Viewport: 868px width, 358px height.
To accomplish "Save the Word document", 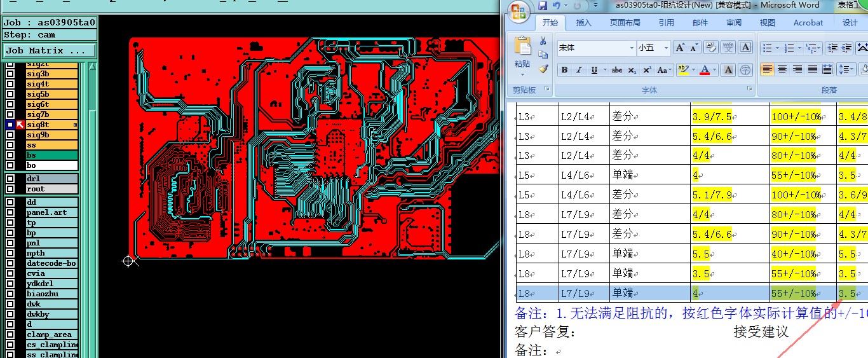I will click(543, 6).
